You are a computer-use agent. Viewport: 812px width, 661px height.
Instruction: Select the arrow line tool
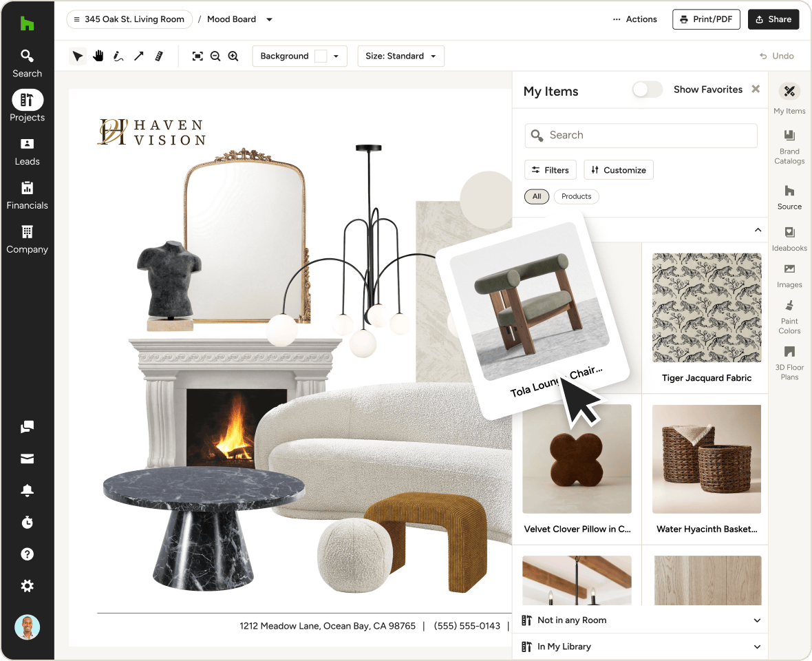[x=138, y=56]
